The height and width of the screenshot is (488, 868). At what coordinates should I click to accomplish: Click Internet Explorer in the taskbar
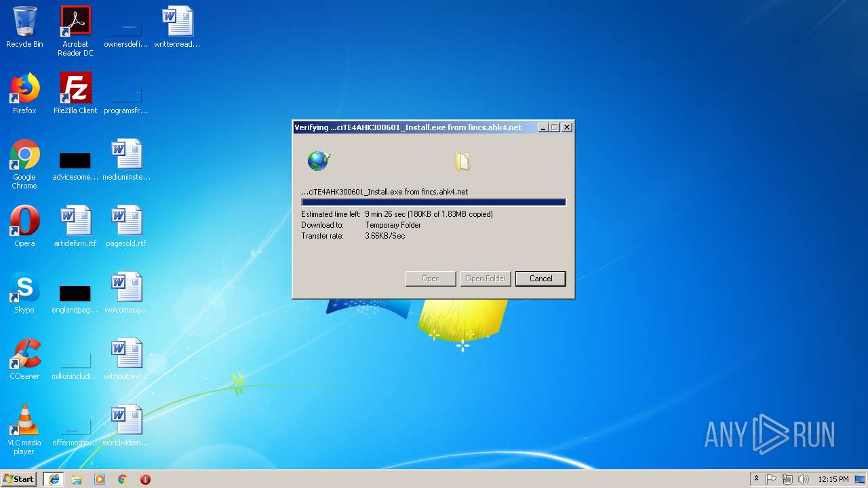point(54,479)
